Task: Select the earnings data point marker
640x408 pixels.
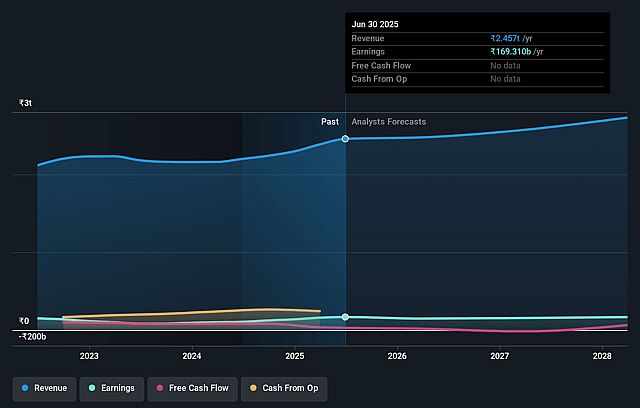Action: click(x=345, y=317)
